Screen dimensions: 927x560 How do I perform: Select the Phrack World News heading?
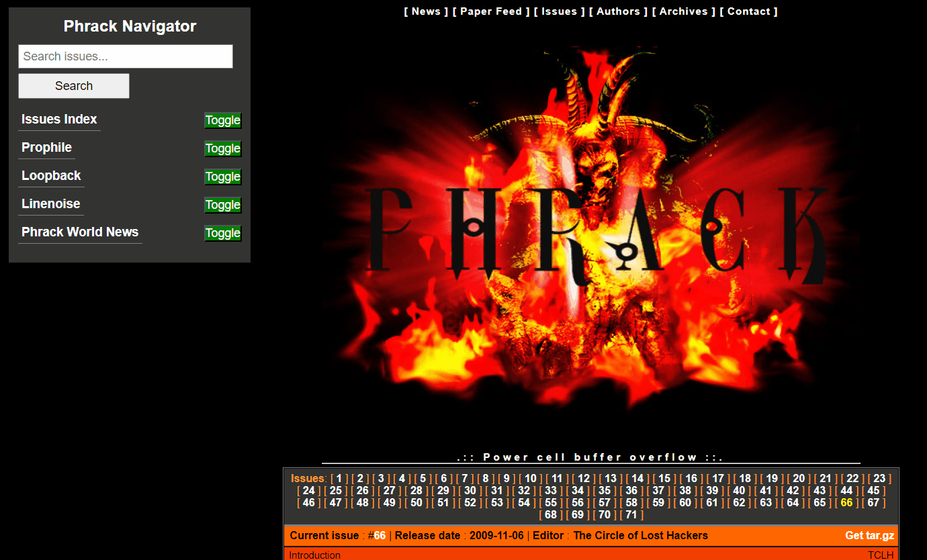[80, 232]
